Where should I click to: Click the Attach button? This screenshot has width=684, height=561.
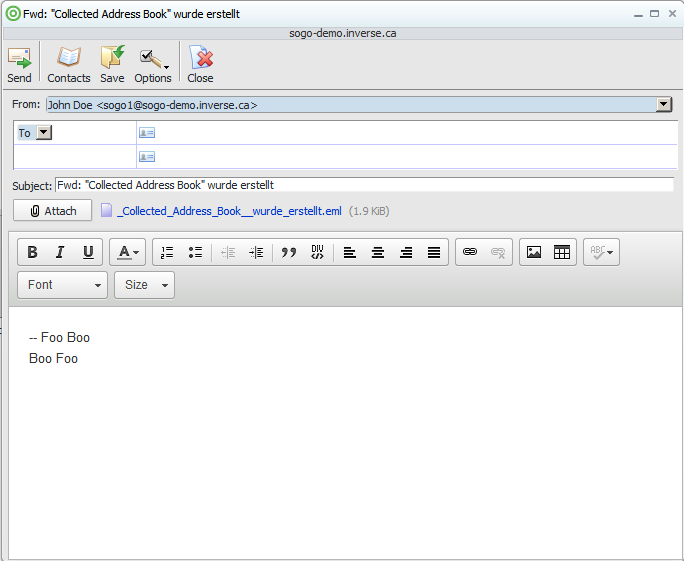click(53, 211)
